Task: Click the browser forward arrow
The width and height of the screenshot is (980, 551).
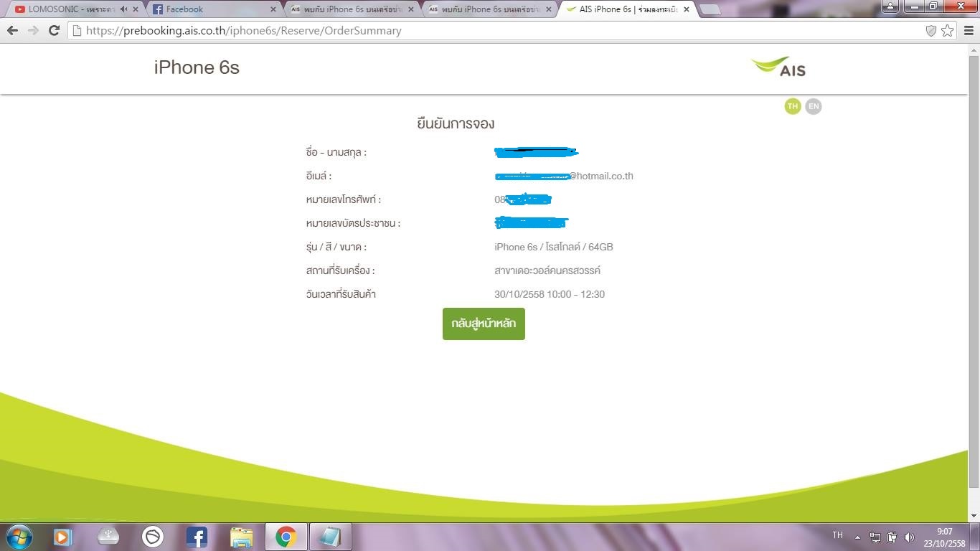Action: [33, 30]
